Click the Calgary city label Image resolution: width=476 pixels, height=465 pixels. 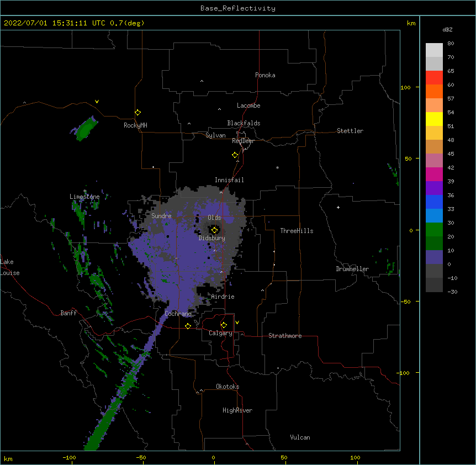220,333
